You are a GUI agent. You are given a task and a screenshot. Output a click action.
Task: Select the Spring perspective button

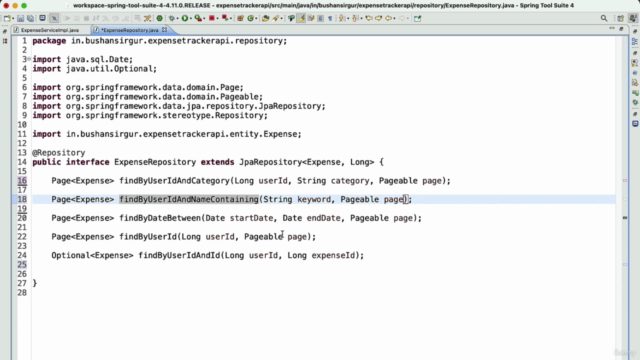(633, 18)
